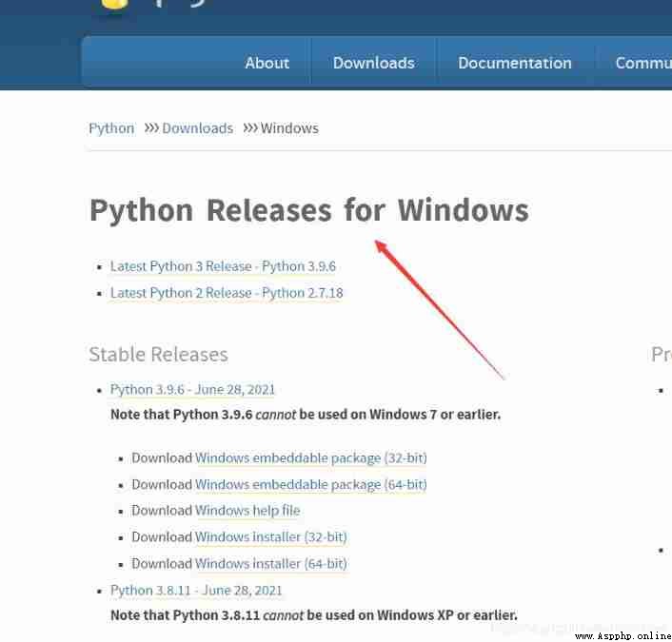Download Windows installer (32-bit)
Viewport: 672px width, 642px height.
(271, 537)
